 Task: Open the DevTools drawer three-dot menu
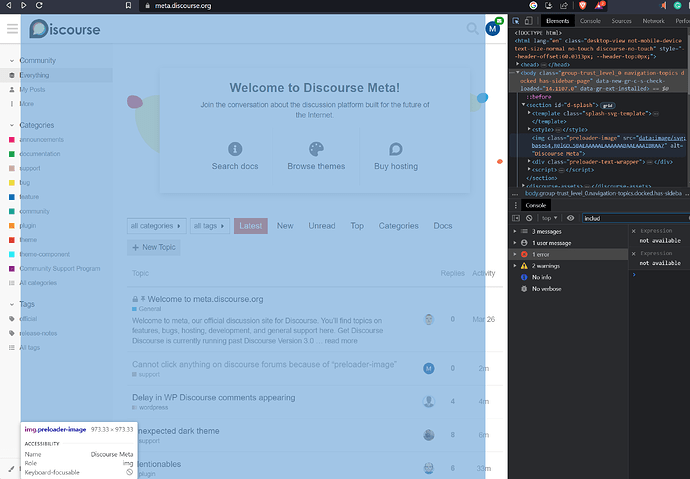(x=515, y=205)
